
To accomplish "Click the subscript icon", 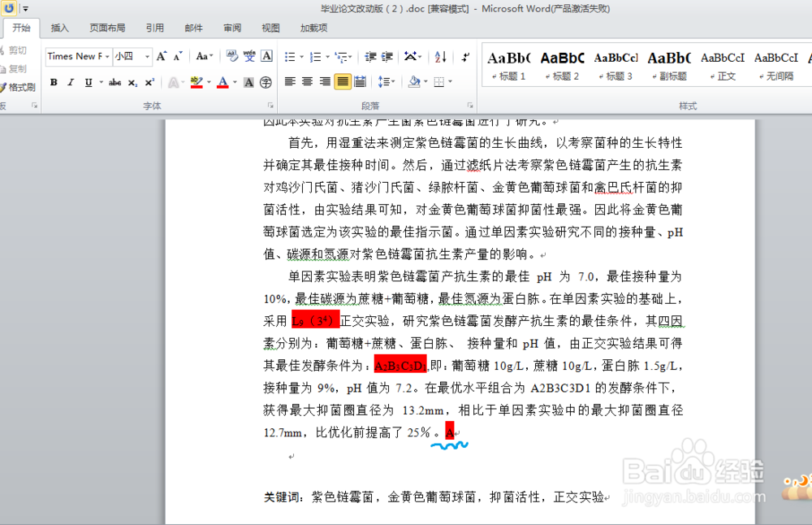I will click(x=132, y=82).
